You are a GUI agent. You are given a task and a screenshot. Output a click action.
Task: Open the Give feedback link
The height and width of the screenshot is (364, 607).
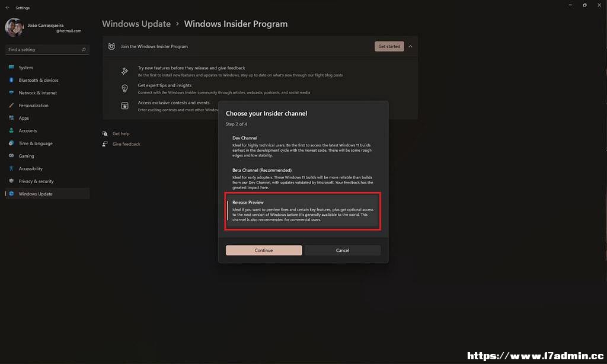(x=126, y=144)
